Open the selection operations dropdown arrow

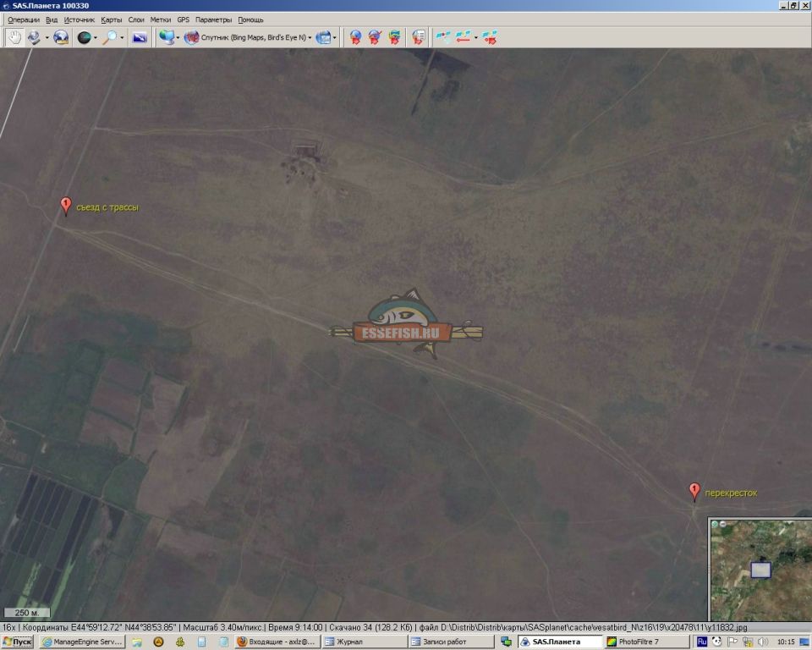(x=47, y=37)
